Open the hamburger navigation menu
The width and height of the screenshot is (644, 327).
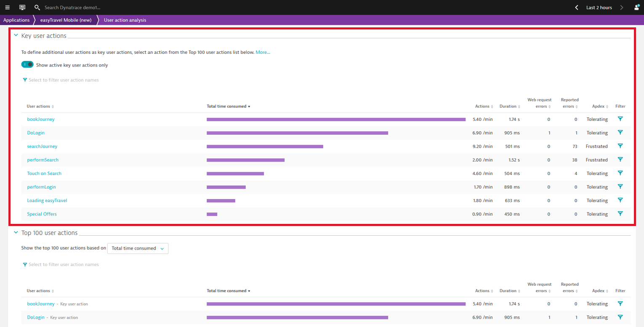coord(7,8)
